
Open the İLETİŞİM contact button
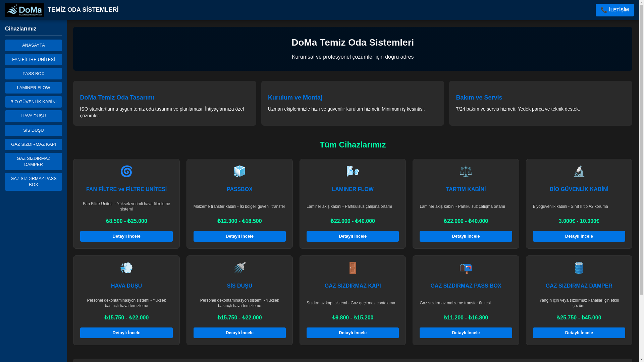[x=614, y=10]
